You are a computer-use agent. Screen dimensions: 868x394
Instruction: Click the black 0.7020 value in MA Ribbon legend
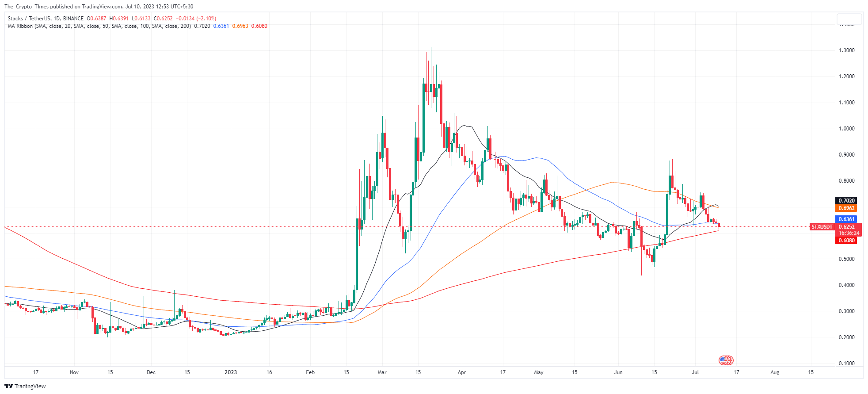[202, 26]
